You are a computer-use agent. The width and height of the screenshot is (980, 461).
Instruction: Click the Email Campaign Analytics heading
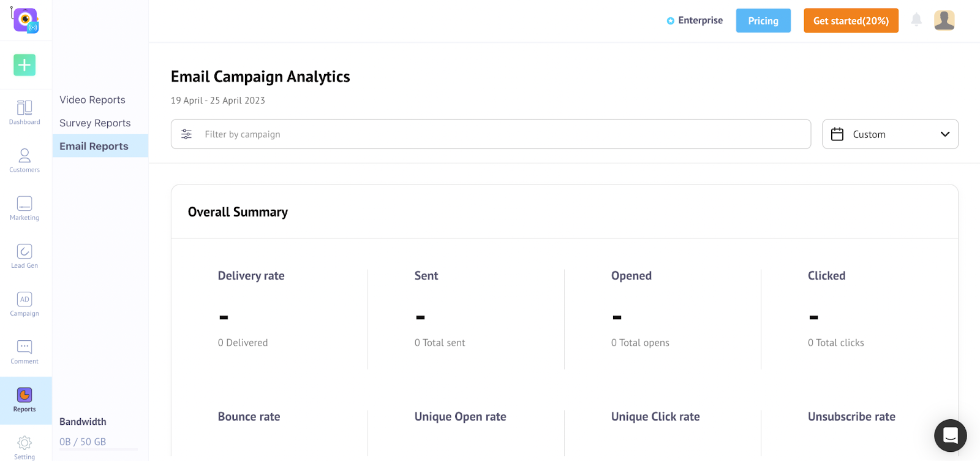click(260, 77)
